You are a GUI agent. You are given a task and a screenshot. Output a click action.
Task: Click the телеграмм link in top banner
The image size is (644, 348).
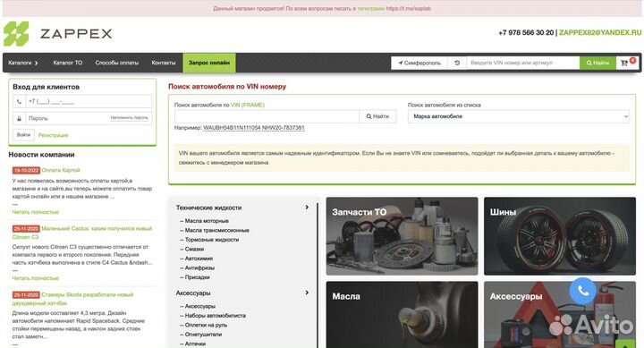(x=371, y=8)
